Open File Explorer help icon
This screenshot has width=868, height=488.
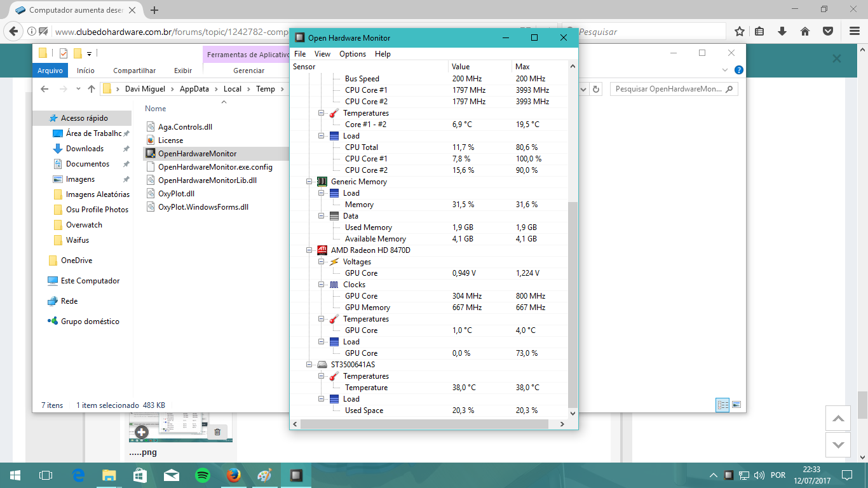(738, 70)
